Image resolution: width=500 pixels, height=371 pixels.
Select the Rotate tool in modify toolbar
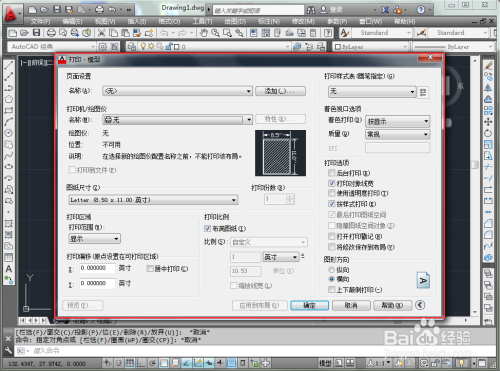coord(488,133)
